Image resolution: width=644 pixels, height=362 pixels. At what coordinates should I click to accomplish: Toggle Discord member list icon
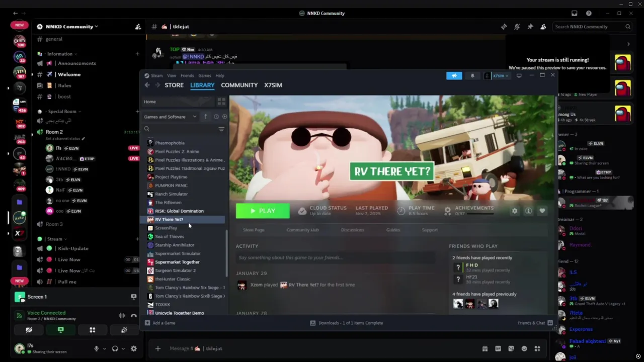pos(543,27)
